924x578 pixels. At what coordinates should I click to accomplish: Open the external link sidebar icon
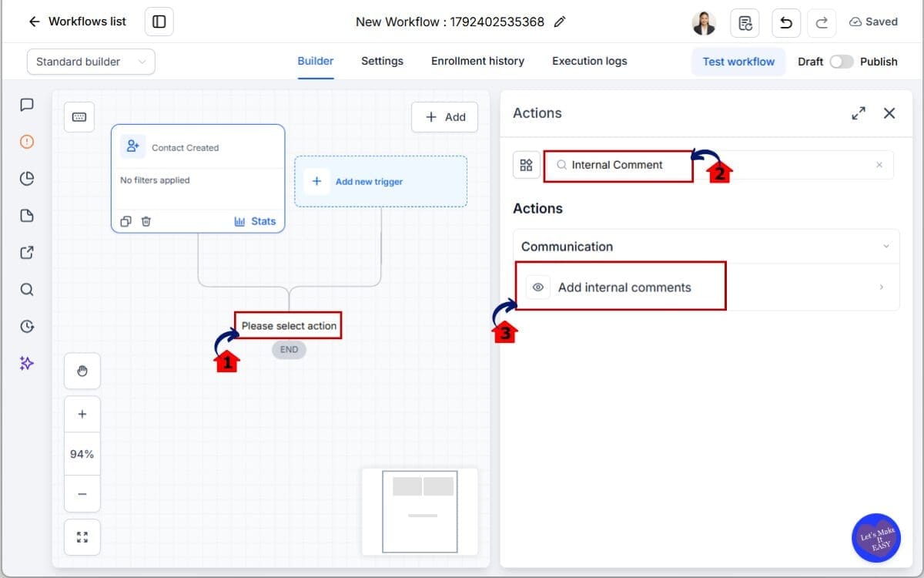pos(27,252)
